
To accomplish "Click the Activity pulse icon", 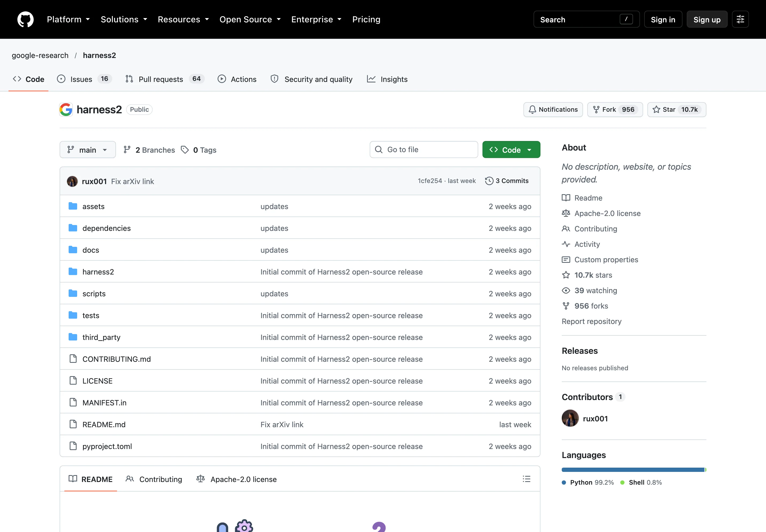I will 566,244.
